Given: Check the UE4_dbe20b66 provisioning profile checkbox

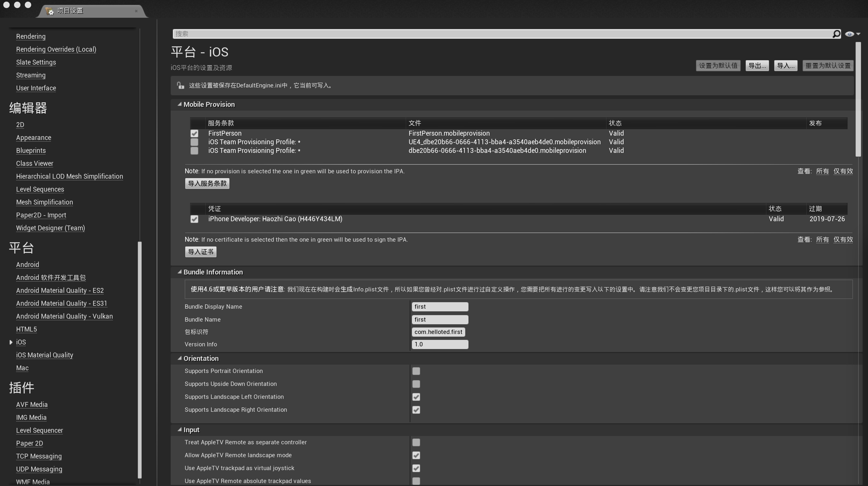Looking at the screenshot, I should tap(194, 142).
